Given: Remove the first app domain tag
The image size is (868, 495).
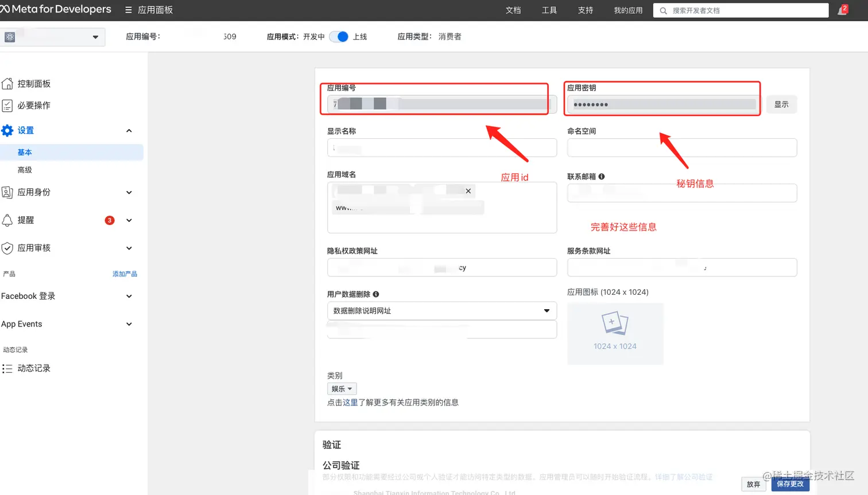Looking at the screenshot, I should 468,191.
